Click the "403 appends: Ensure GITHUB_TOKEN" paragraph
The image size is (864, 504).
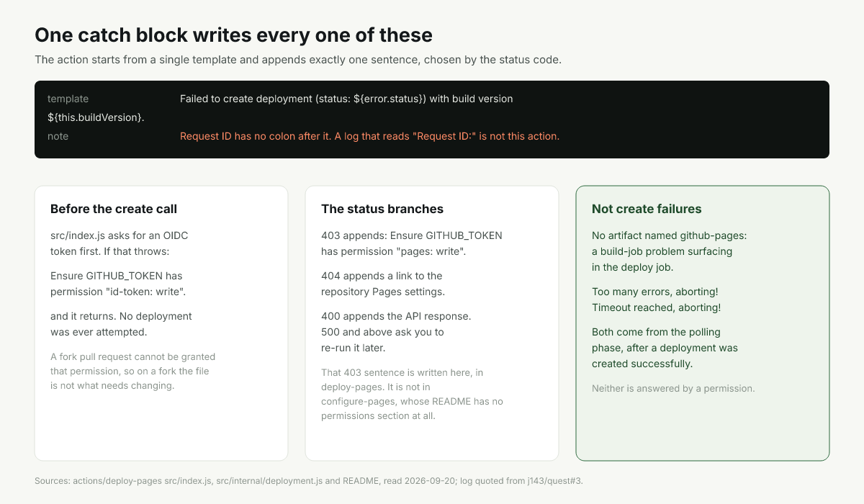pos(412,243)
